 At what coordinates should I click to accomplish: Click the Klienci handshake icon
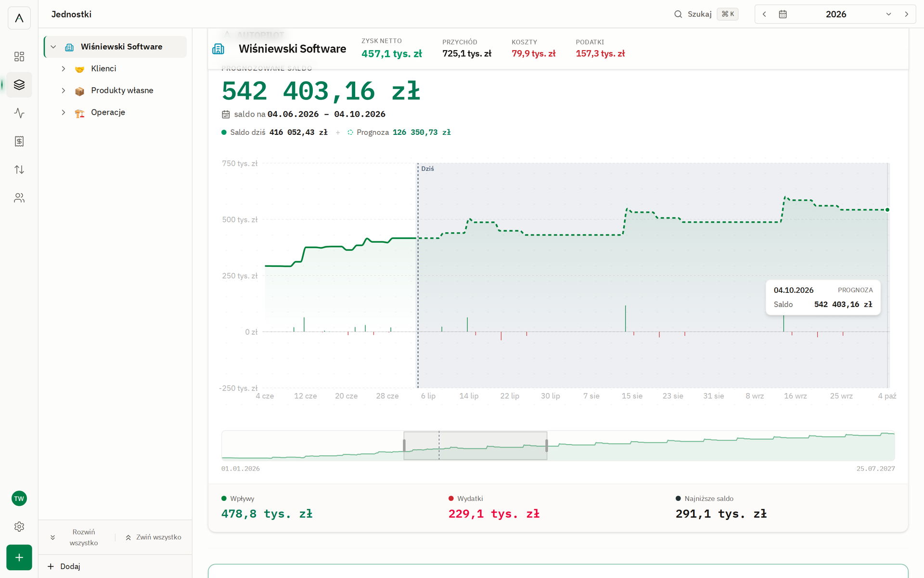pyautogui.click(x=80, y=69)
